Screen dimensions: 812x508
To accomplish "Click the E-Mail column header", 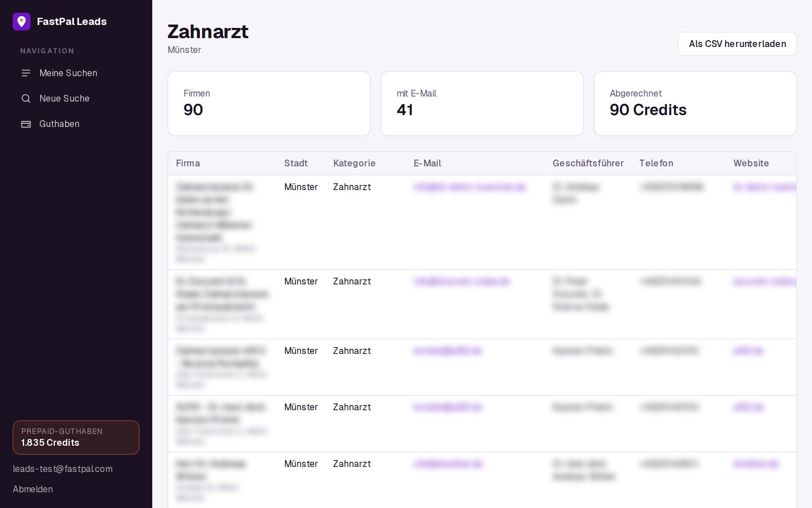I will click(x=427, y=163).
